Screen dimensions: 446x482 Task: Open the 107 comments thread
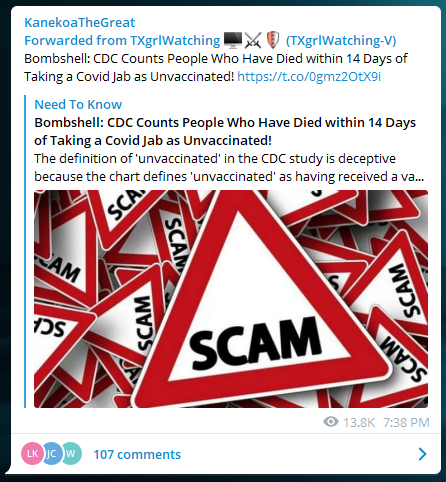coord(137,454)
